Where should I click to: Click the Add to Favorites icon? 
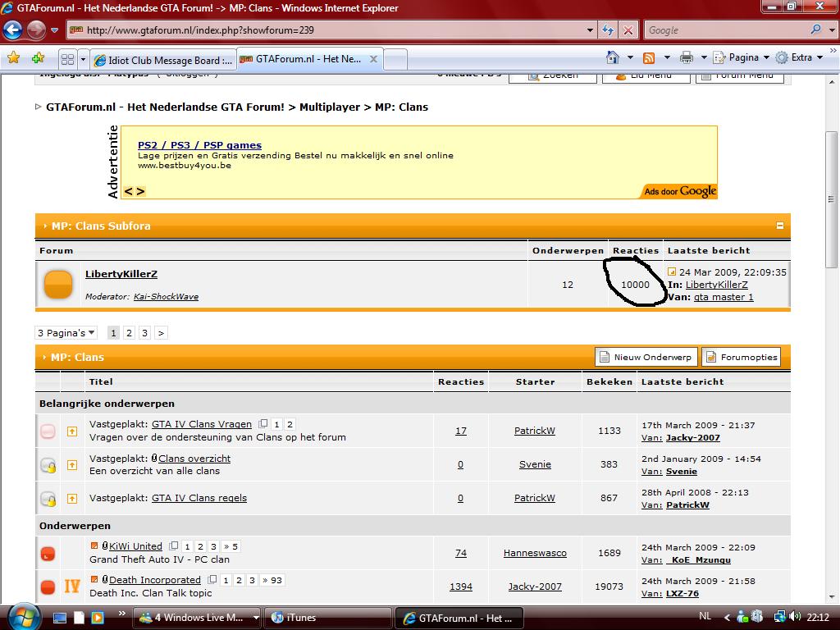coord(38,58)
